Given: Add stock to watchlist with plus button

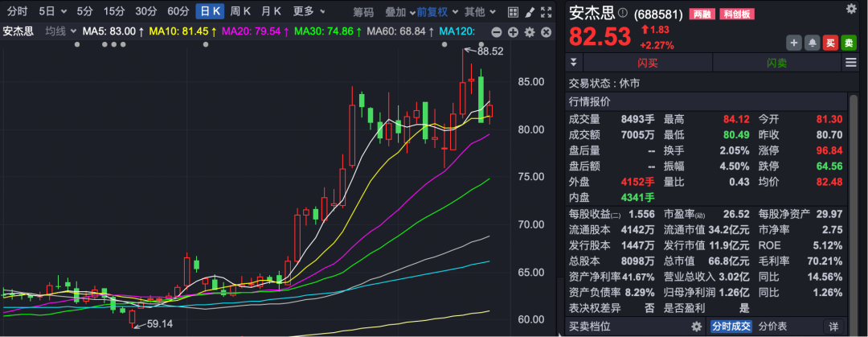Looking at the screenshot, I should [794, 43].
